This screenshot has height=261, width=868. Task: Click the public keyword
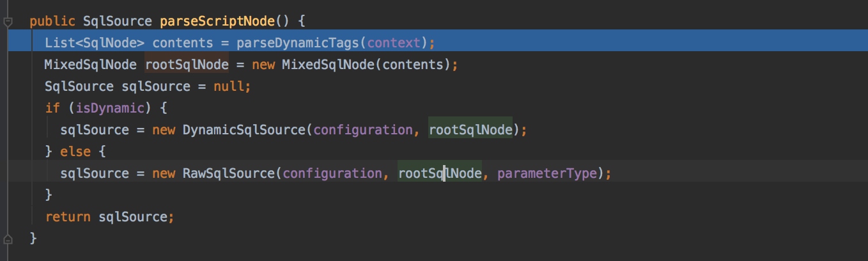[52, 21]
